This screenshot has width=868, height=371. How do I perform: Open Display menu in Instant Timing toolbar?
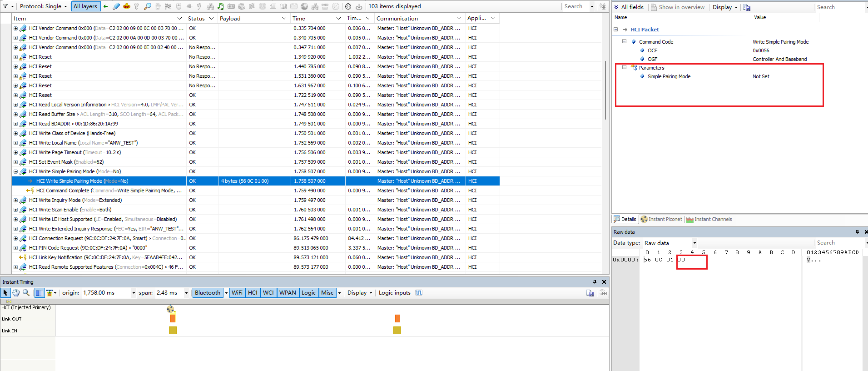click(360, 293)
